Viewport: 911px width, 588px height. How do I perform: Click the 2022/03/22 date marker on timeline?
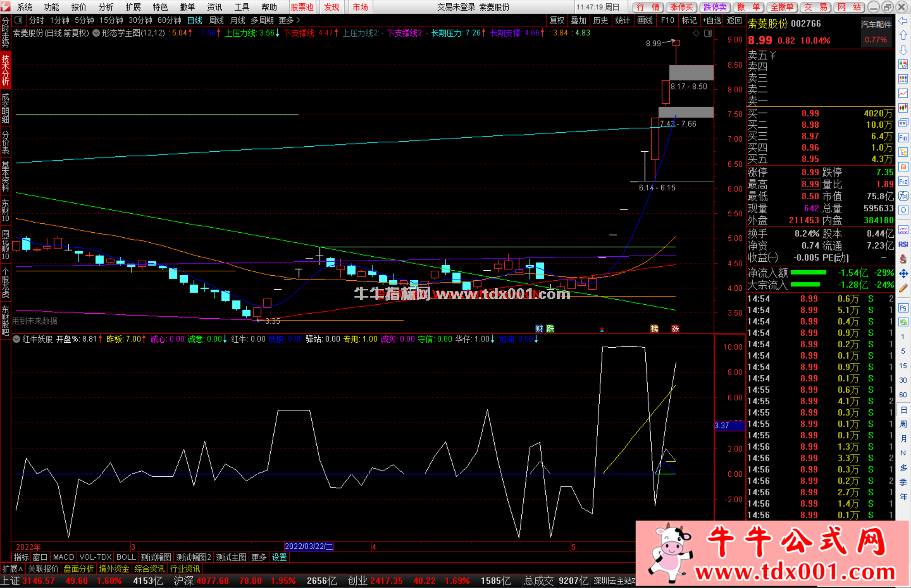pos(309,546)
